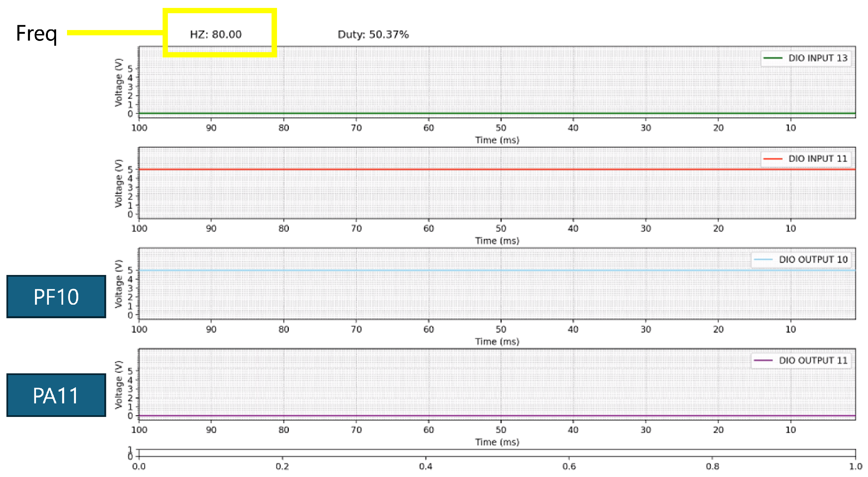Click the red line swatch in the legend
This screenshot has width=868, height=477.
point(772,159)
